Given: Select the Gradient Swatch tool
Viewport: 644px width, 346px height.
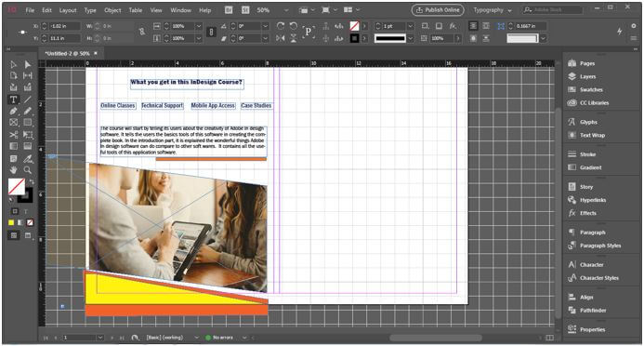Looking at the screenshot, I should pos(13,146).
